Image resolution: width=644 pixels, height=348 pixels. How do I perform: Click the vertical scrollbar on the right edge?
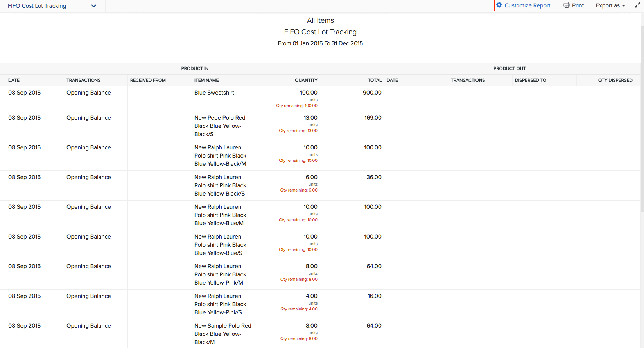coord(642,117)
